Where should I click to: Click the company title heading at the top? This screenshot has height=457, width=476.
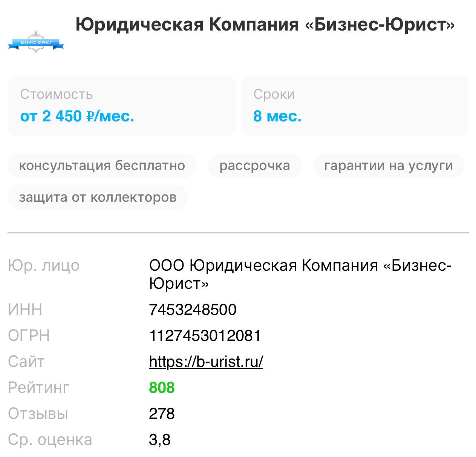pos(265,25)
